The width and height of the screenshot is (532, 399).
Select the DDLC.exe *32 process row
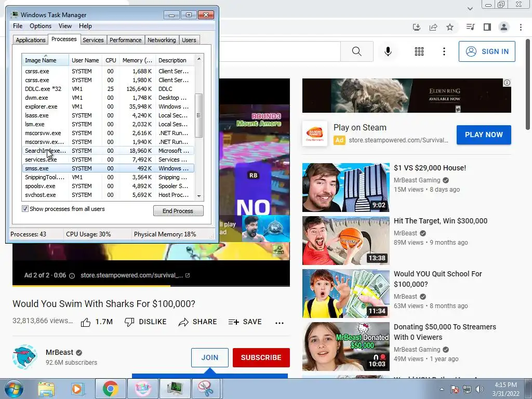pos(108,89)
